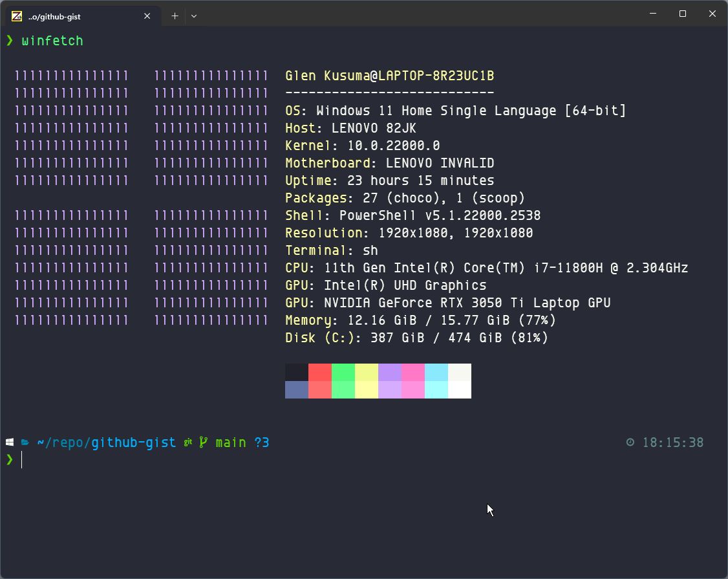Image resolution: width=728 pixels, height=579 pixels.
Task: Click the terminal input line cursor
Action: click(22, 459)
